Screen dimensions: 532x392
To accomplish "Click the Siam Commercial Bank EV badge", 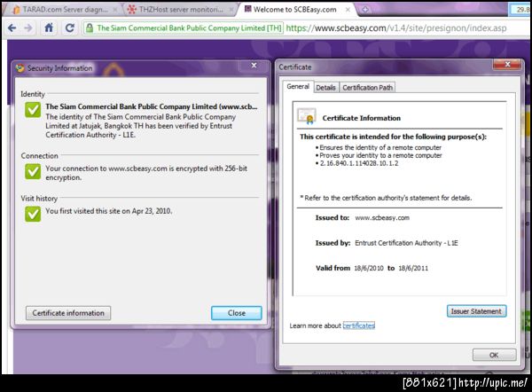I will (184, 28).
